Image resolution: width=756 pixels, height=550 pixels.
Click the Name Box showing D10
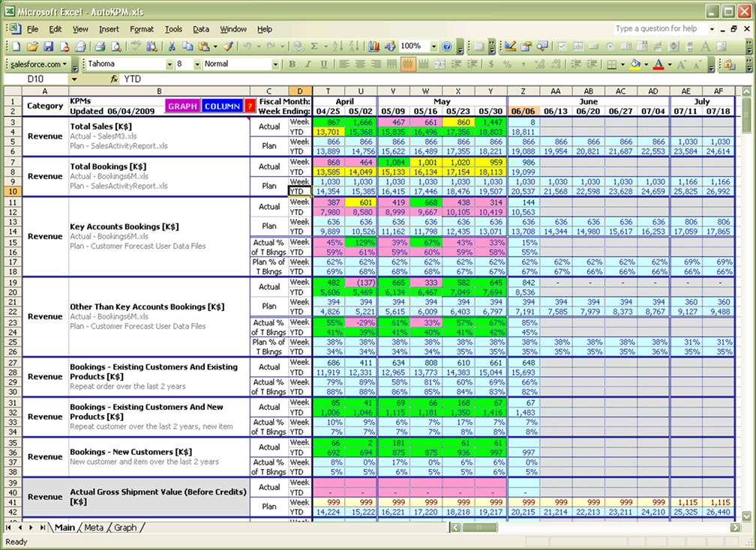coord(36,79)
